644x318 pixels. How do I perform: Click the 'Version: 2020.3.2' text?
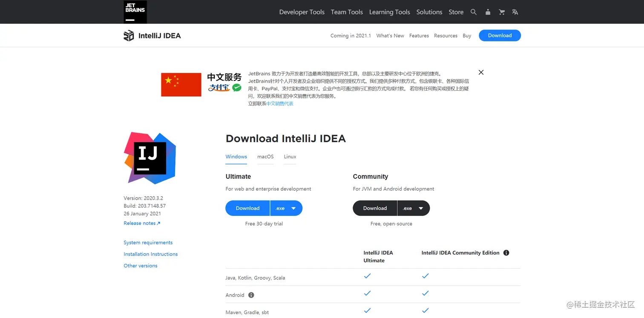[x=143, y=198]
